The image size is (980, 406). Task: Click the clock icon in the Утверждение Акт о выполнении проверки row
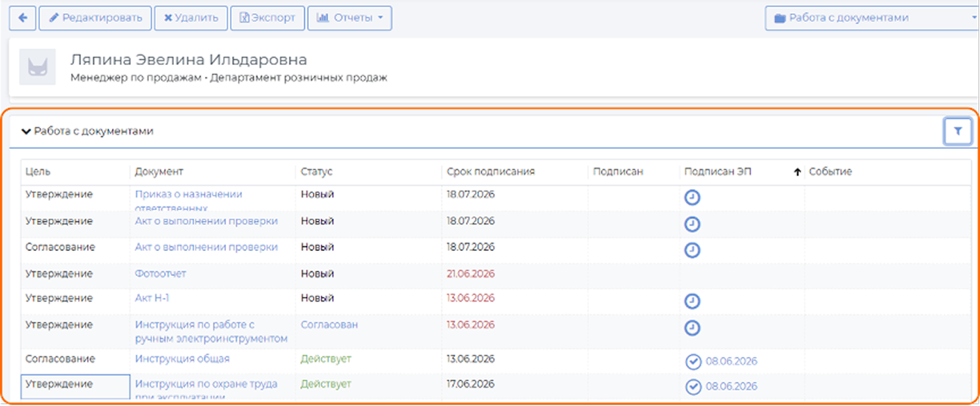[692, 224]
